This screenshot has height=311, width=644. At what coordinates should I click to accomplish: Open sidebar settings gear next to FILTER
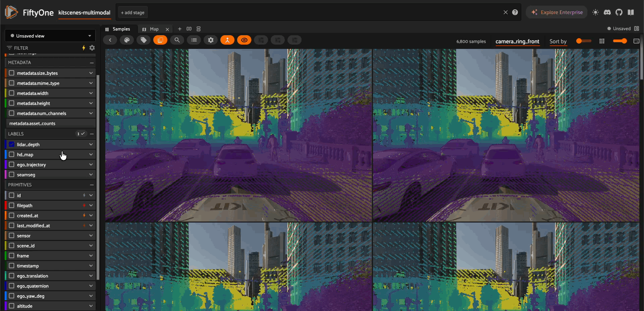tap(92, 48)
